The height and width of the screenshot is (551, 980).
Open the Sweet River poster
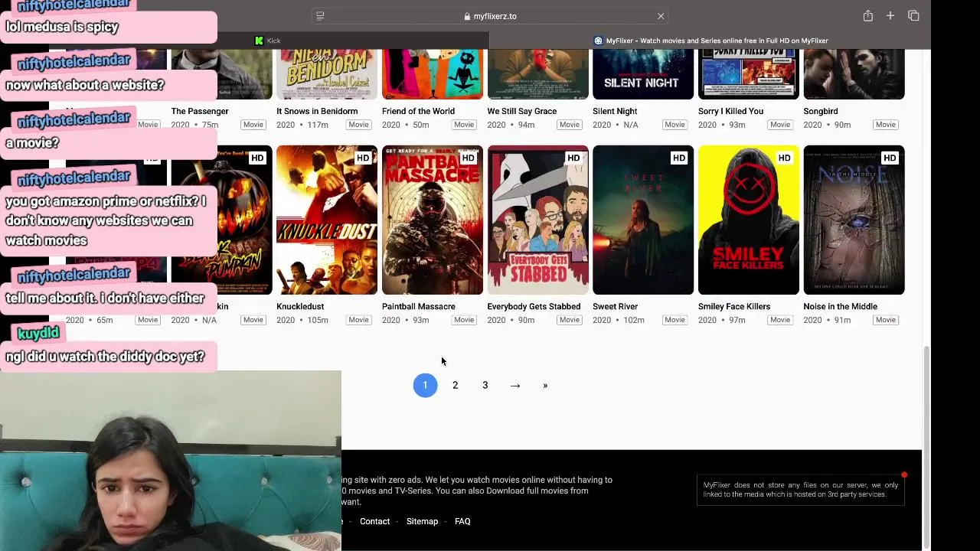coord(643,220)
